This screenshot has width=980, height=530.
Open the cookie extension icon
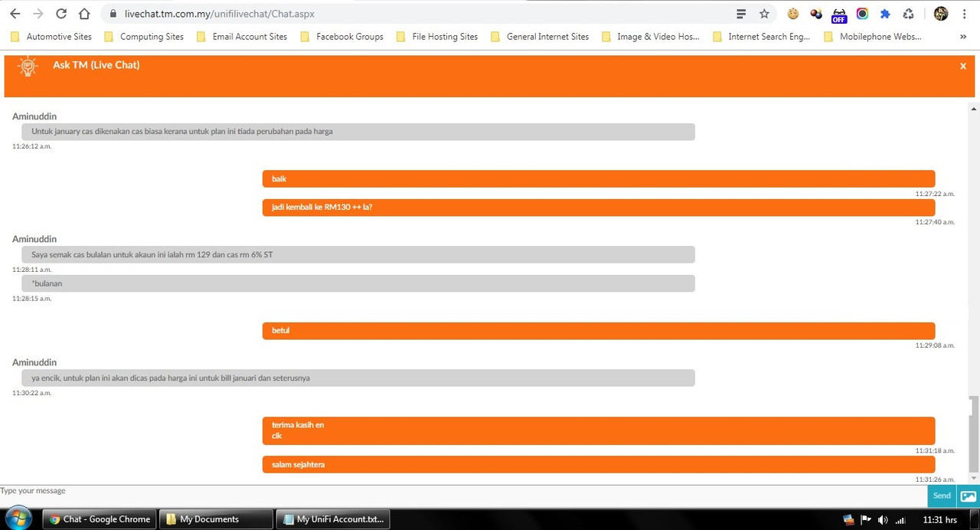click(793, 14)
